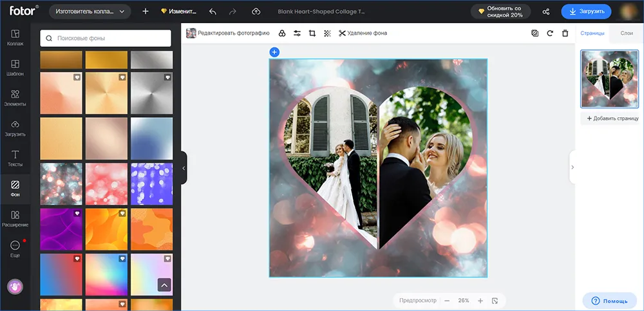Viewport: 644px width, 311px height.
Task: Click the rotate icon in toolbar
Action: click(x=550, y=33)
